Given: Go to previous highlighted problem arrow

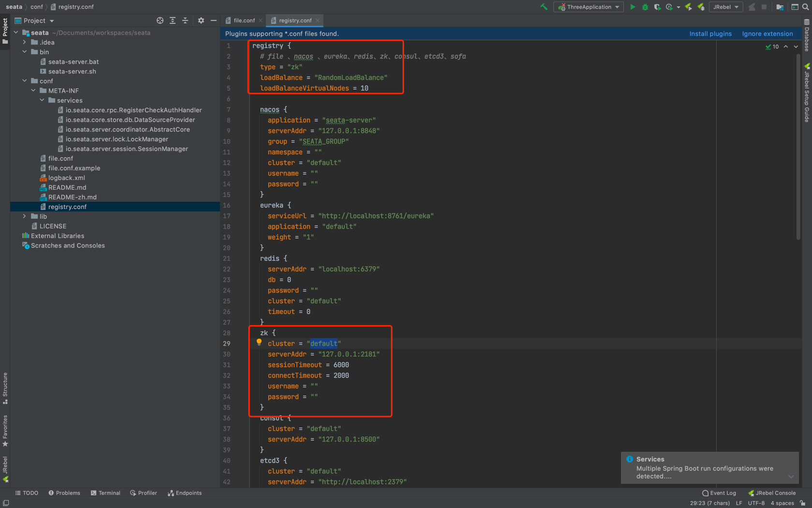Looking at the screenshot, I should [786, 46].
